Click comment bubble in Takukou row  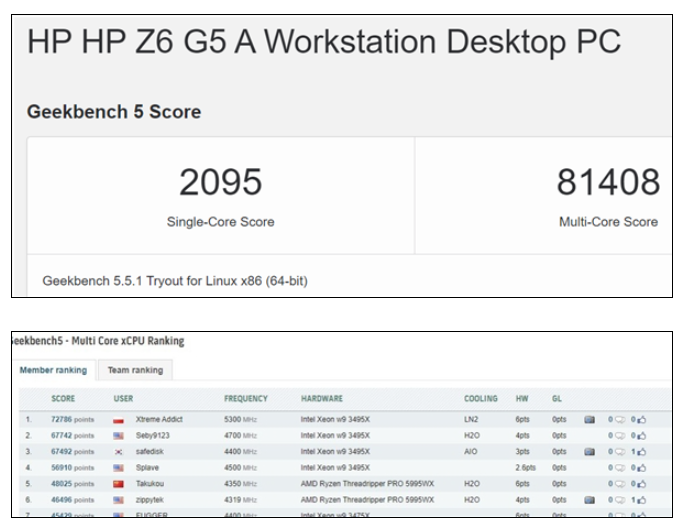click(620, 484)
